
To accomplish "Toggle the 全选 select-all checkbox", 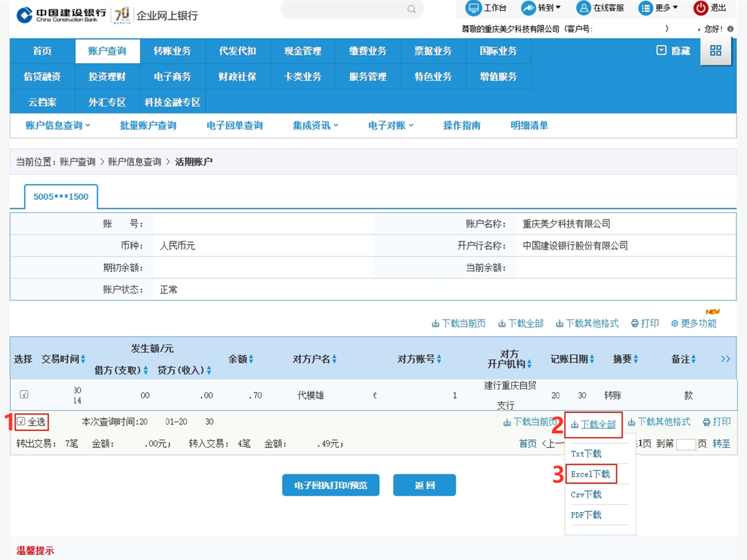I will [x=21, y=422].
